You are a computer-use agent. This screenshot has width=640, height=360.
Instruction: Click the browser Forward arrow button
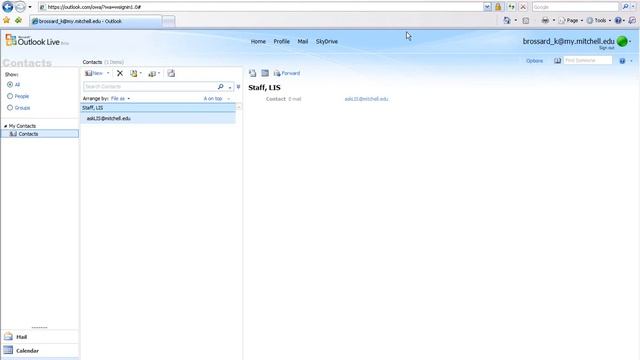(20, 7)
